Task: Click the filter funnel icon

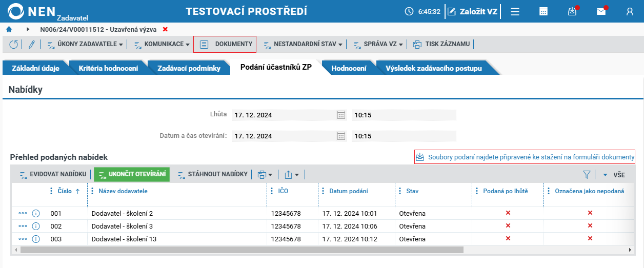Action: click(x=587, y=175)
